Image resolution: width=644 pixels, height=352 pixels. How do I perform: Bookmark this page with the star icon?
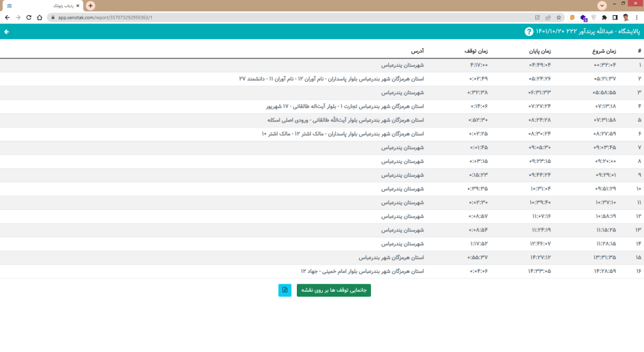coord(558,17)
